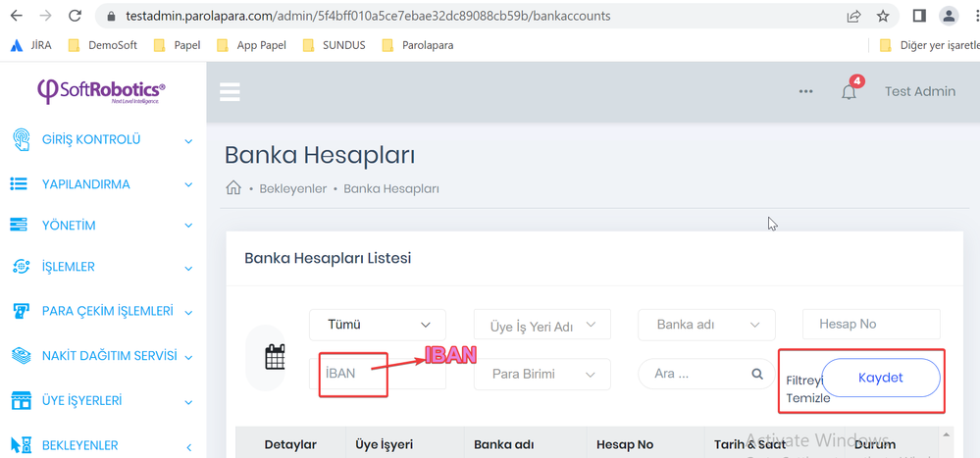
Task: Sort by the Tarih & Saat column header
Action: click(x=751, y=444)
